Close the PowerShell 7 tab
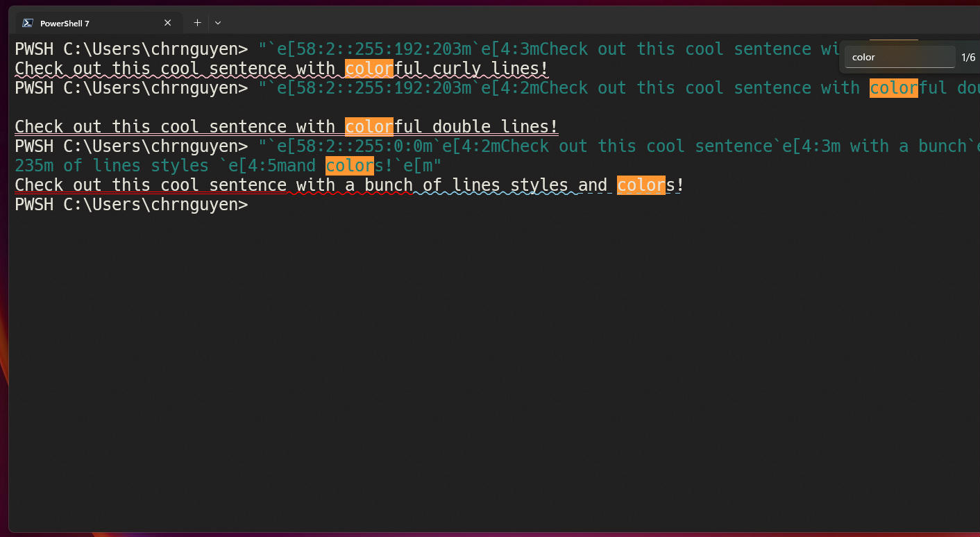This screenshot has width=980, height=537. click(167, 23)
